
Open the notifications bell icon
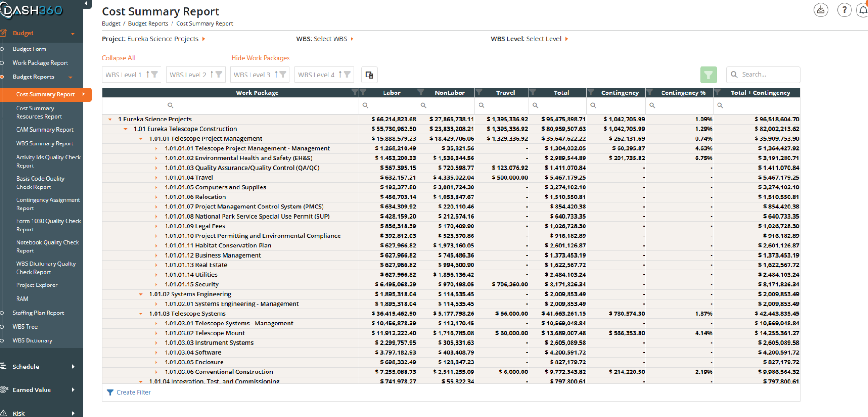(x=862, y=10)
